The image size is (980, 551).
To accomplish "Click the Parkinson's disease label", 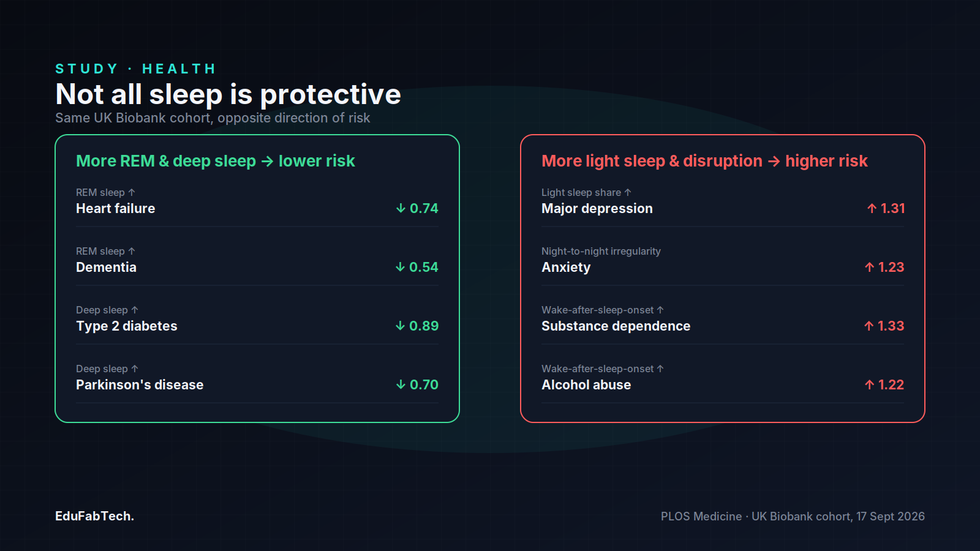I will tap(140, 384).
